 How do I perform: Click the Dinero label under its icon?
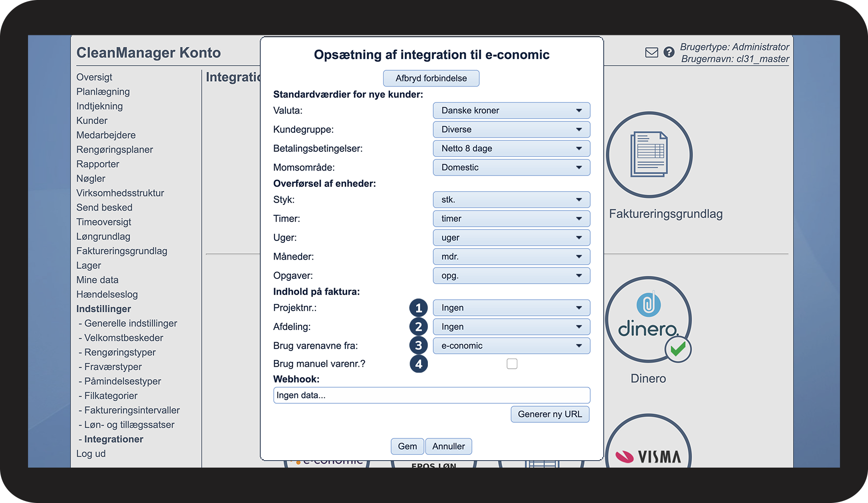click(648, 379)
